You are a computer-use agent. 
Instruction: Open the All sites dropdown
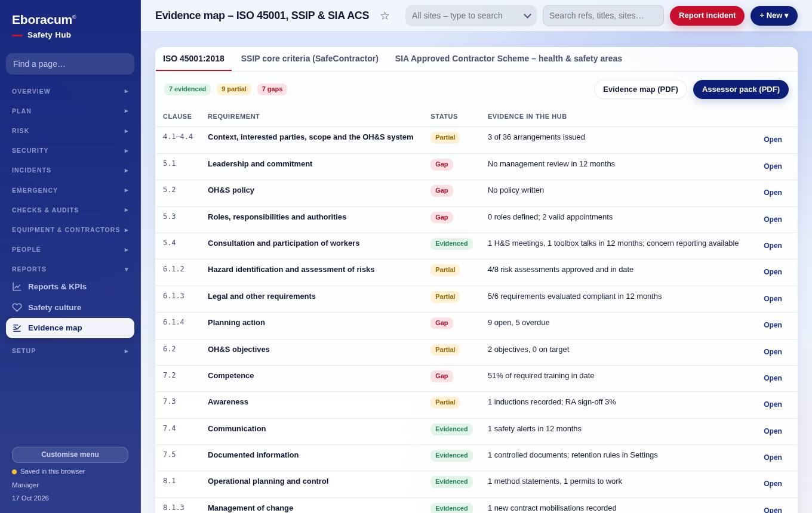pos(471,16)
